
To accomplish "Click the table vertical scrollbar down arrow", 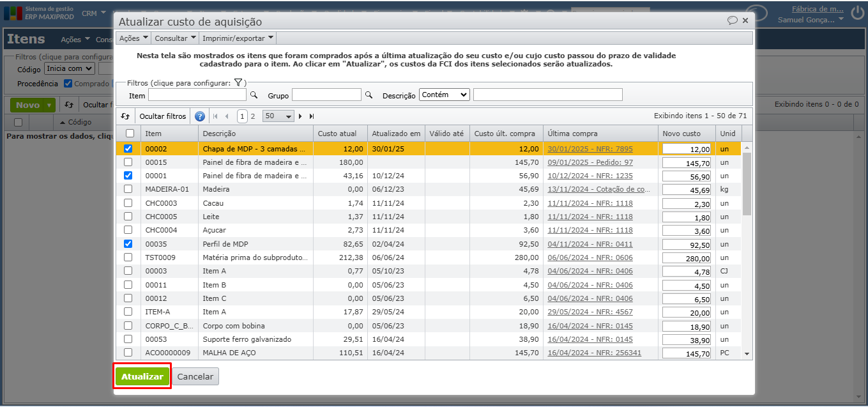I will [x=747, y=353].
